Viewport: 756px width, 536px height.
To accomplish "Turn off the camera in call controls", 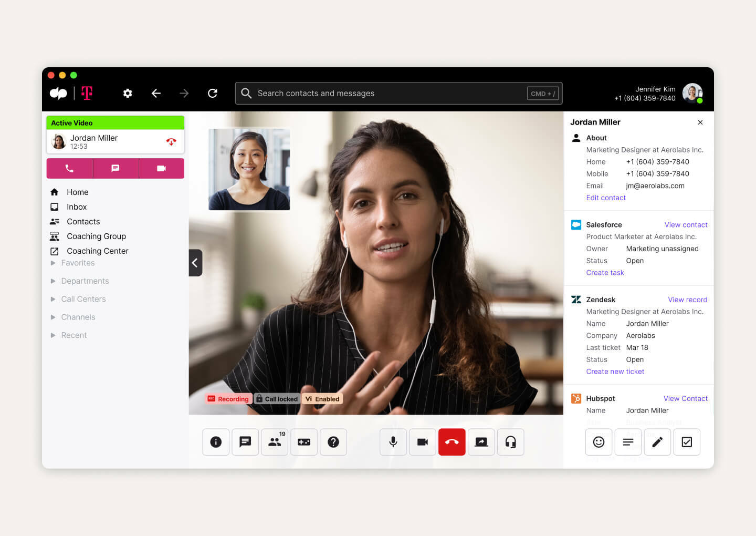I will click(x=423, y=442).
